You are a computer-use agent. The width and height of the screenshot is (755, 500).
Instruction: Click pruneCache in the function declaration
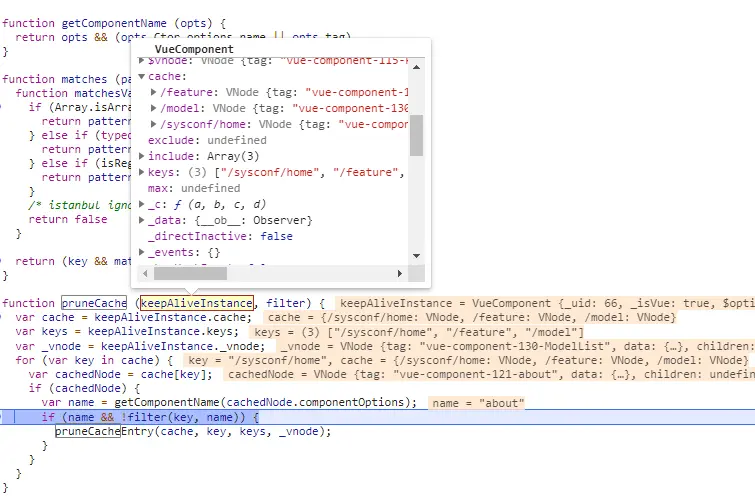point(94,303)
